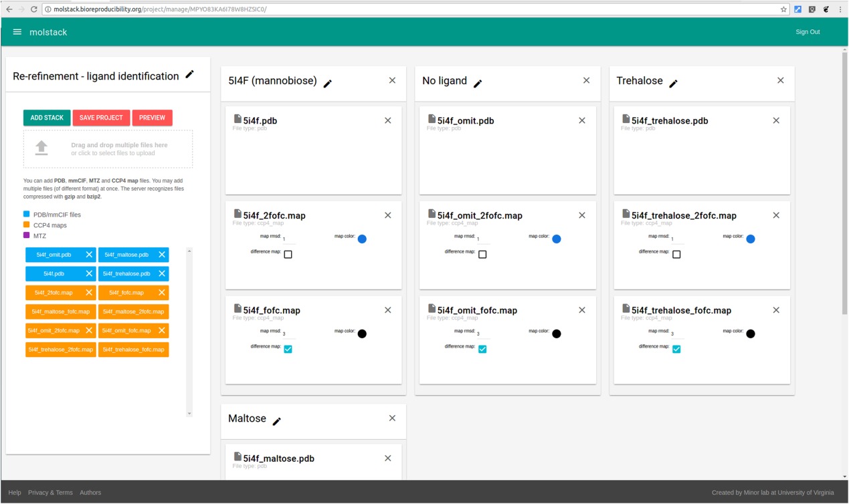Delete 5i4f_omit_2fofc.map chip in file list

(89, 330)
